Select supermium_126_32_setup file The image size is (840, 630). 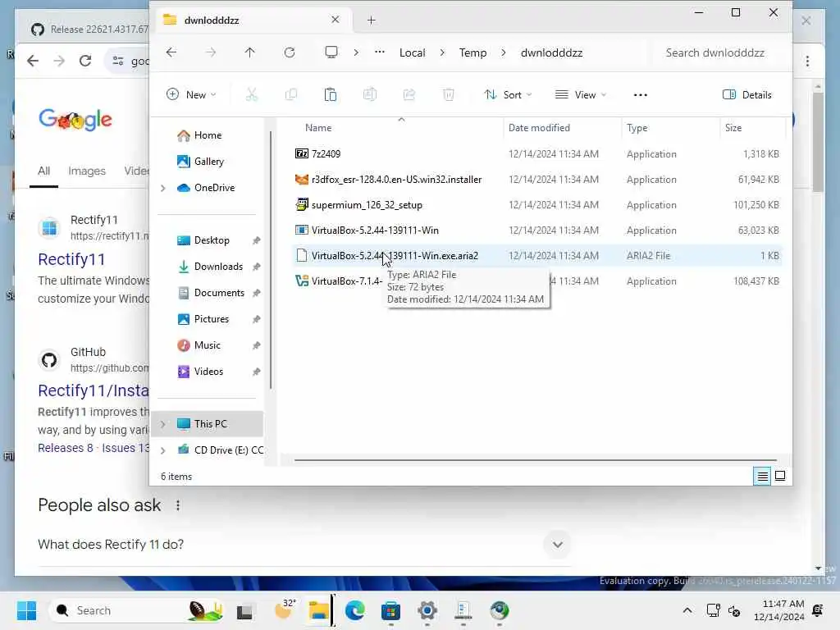click(537, 204)
